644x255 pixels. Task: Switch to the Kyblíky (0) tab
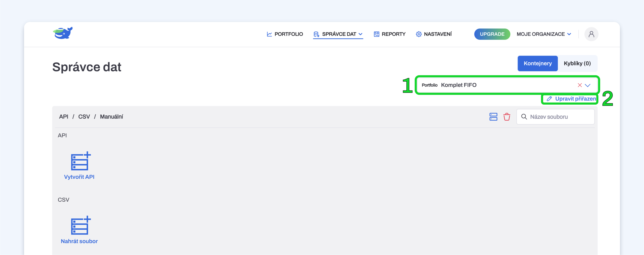point(577,63)
